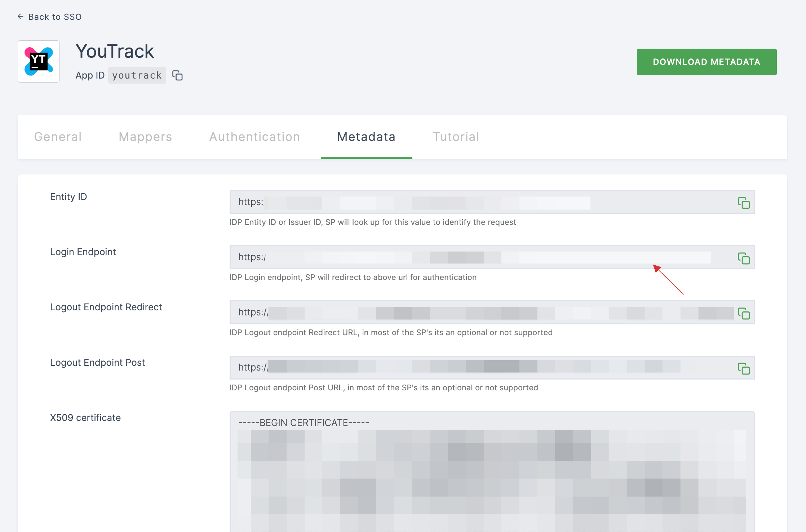Click the 'Entity ID' label
The width and height of the screenshot is (806, 532).
click(x=68, y=197)
